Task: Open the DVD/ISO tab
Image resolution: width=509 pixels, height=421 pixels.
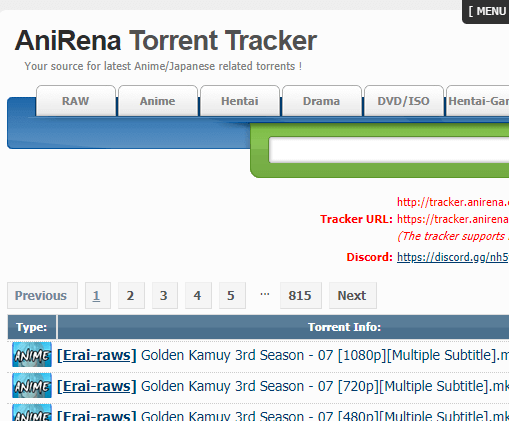Action: 404,101
